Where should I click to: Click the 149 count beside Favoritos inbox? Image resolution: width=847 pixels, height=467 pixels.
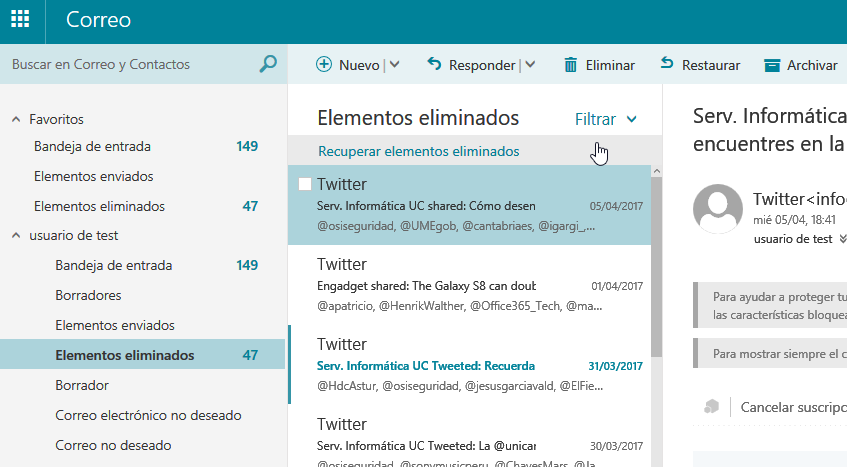click(247, 146)
